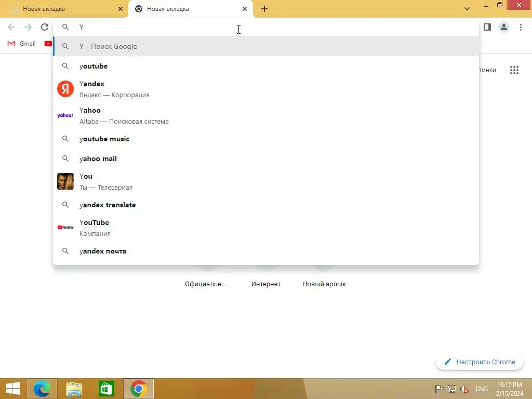Viewport: 532px width, 399px height.
Task: Select the 'yahoo mail' suggestion
Action: coord(267,158)
